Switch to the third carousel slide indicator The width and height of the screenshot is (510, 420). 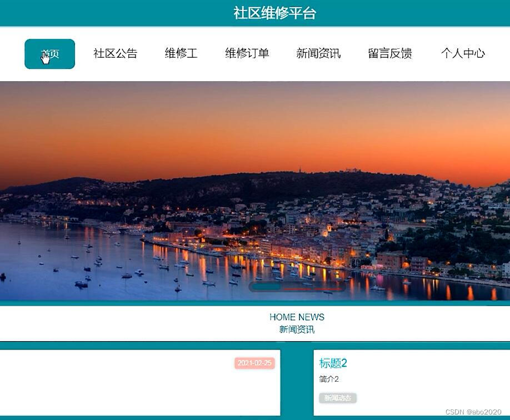tap(328, 288)
